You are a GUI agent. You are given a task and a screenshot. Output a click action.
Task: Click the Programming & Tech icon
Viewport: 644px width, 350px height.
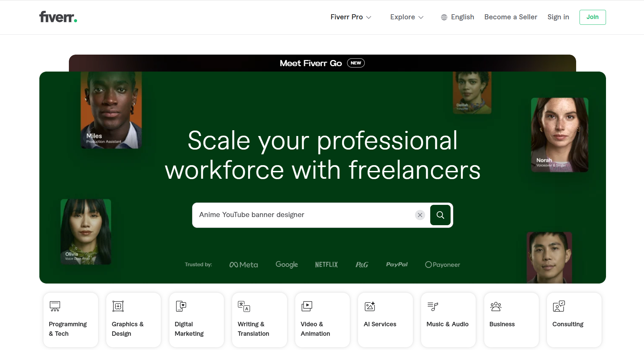[55, 306]
